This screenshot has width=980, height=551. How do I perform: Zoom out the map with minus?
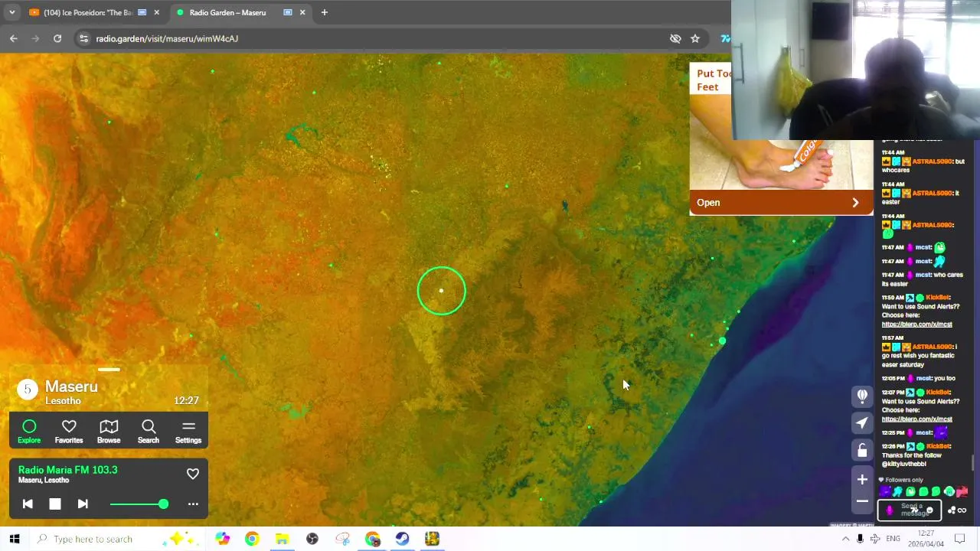pyautogui.click(x=862, y=501)
